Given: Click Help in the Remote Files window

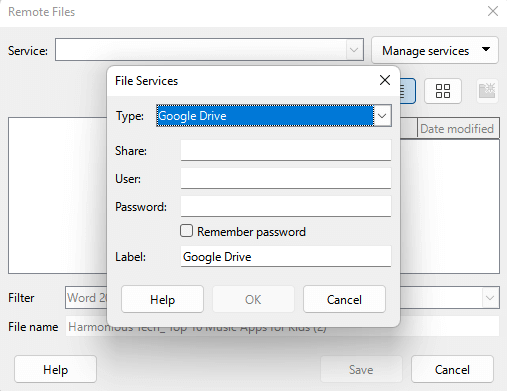Looking at the screenshot, I should click(55, 369).
